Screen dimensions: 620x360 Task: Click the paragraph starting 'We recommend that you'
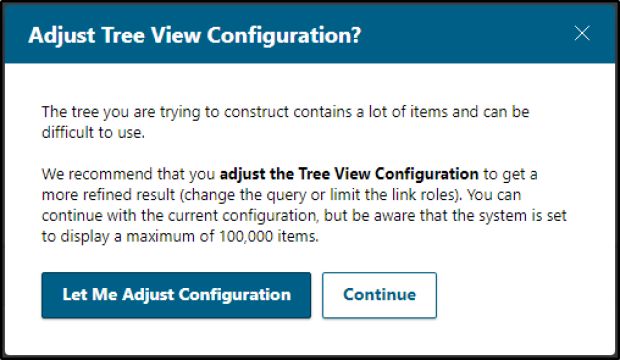pyautogui.click(x=304, y=205)
